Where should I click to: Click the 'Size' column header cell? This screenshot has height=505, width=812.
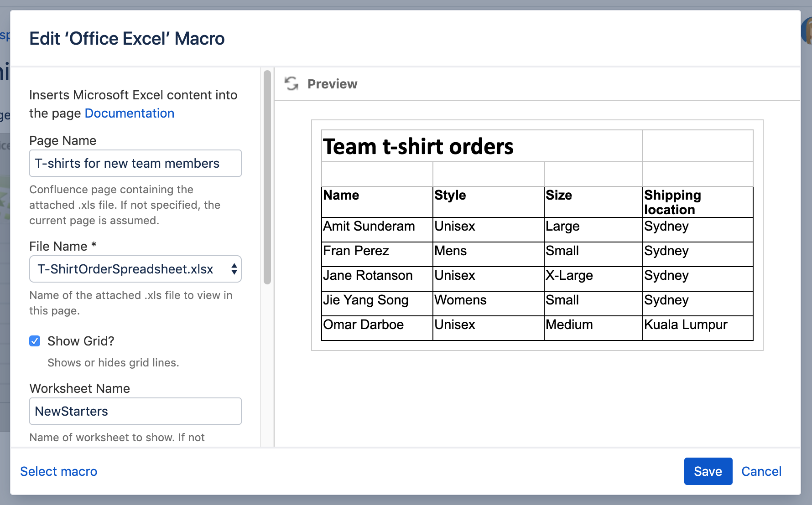click(593, 202)
